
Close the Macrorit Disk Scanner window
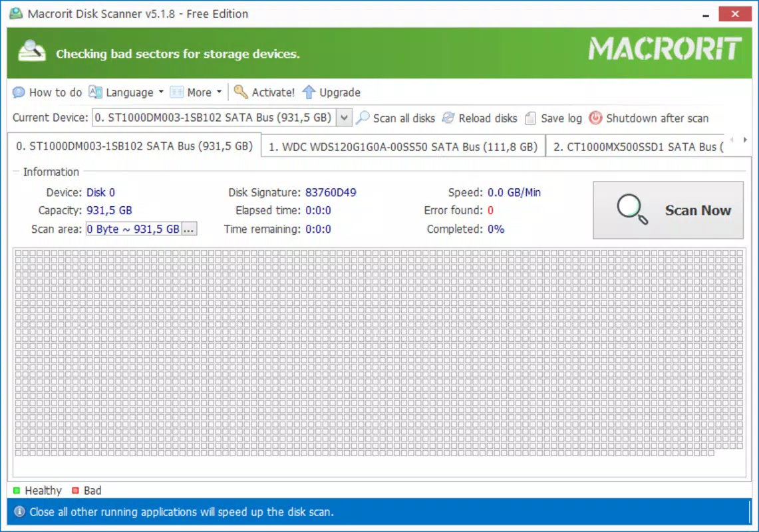pos(735,13)
